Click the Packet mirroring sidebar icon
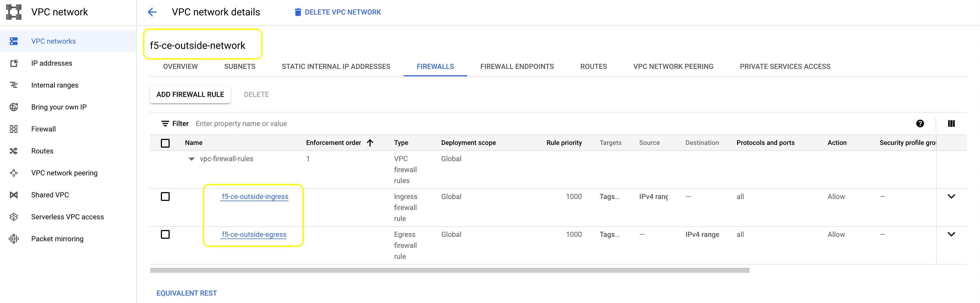This screenshot has height=303, width=980. coord(14,239)
